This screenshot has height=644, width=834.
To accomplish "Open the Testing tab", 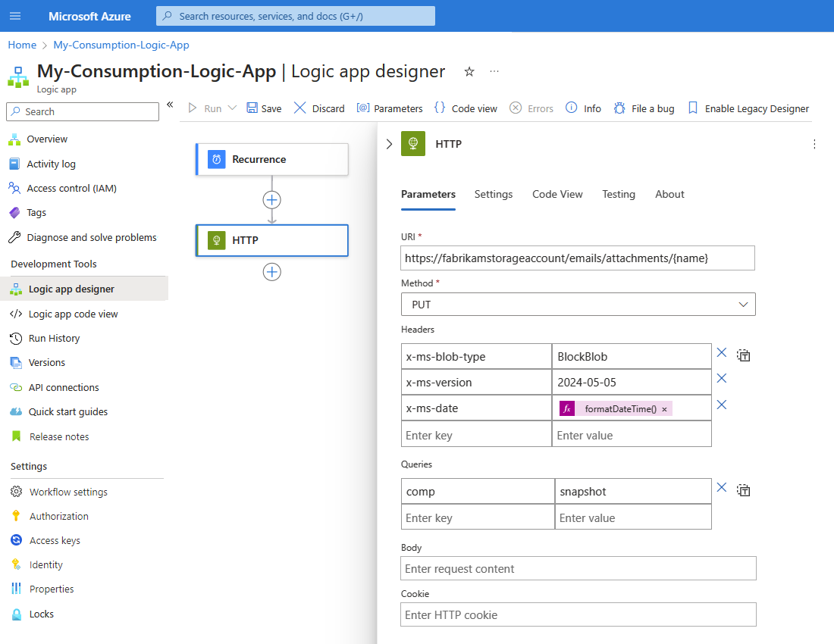I will click(619, 194).
